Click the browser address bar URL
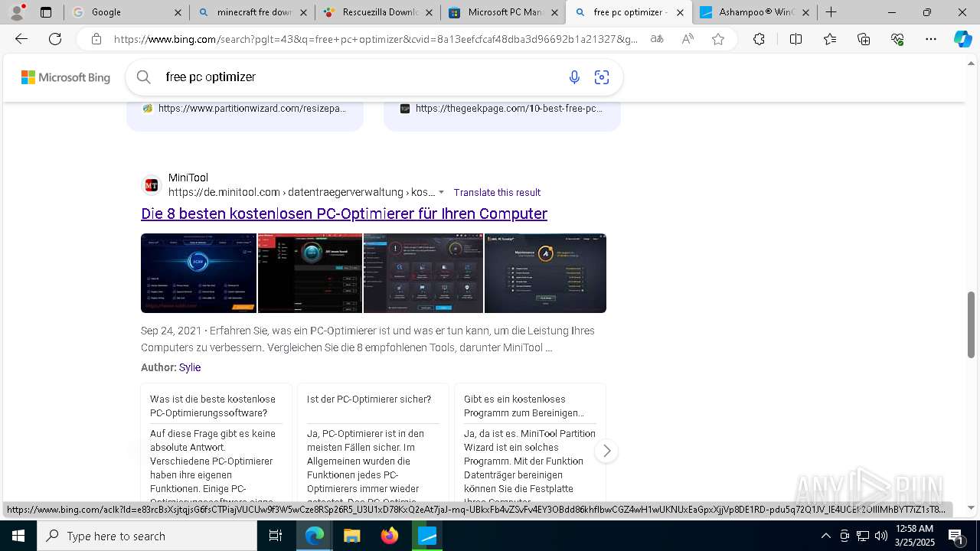Image resolution: width=980 pixels, height=551 pixels. point(375,39)
